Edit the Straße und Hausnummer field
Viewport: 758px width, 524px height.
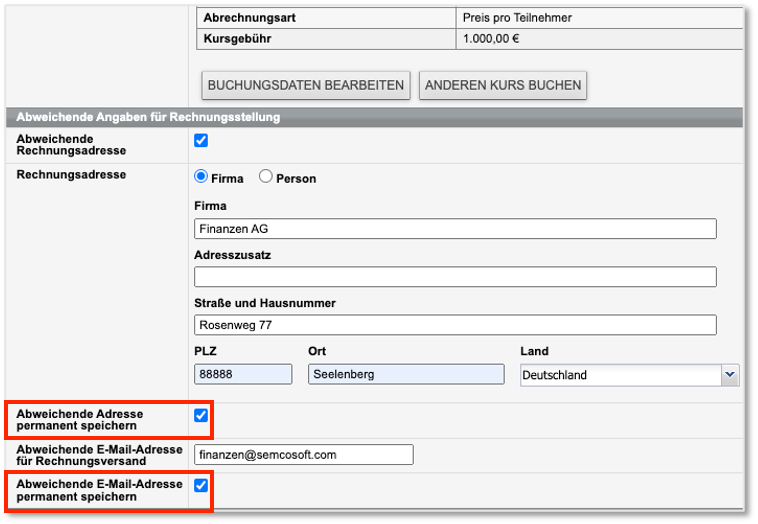(455, 325)
